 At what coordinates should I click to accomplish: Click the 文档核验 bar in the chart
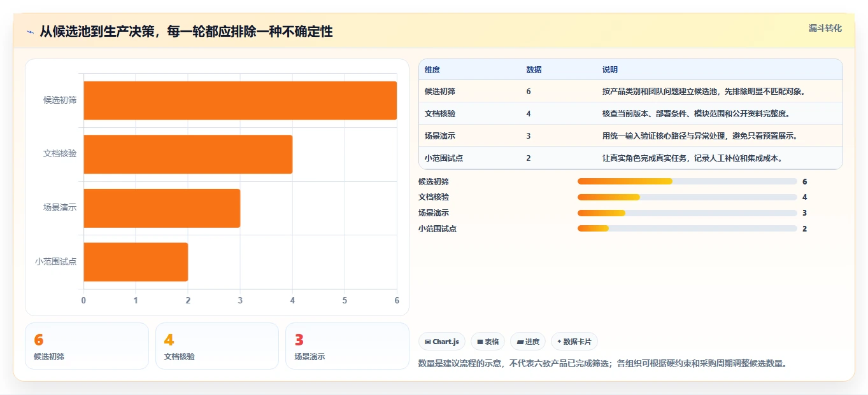(188, 154)
